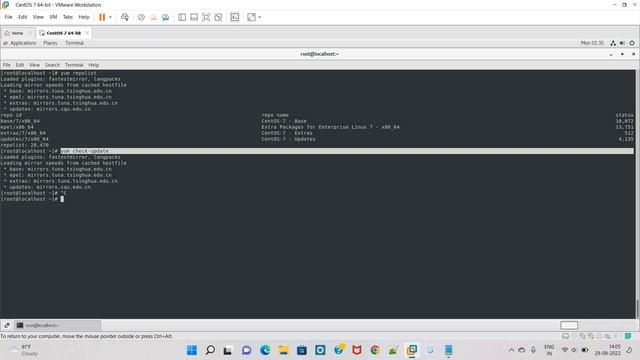
Task: Open the Windows Start menu
Action: coord(192,350)
